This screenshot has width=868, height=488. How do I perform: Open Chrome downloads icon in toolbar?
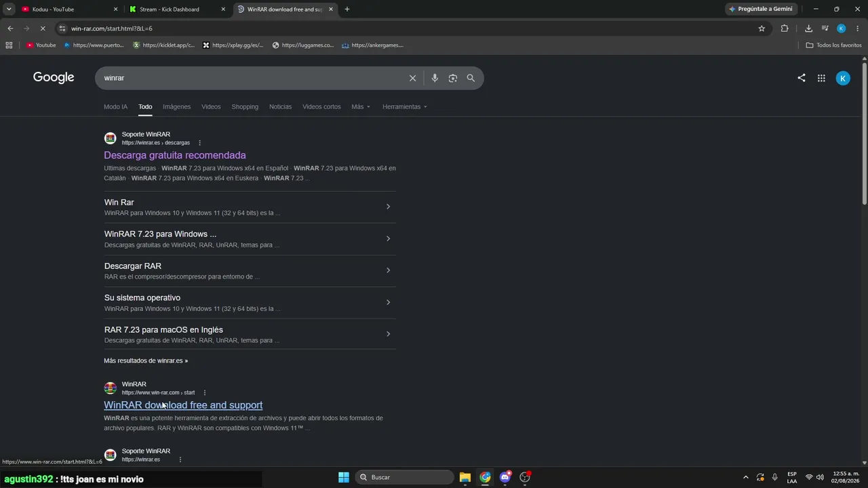[808, 28]
